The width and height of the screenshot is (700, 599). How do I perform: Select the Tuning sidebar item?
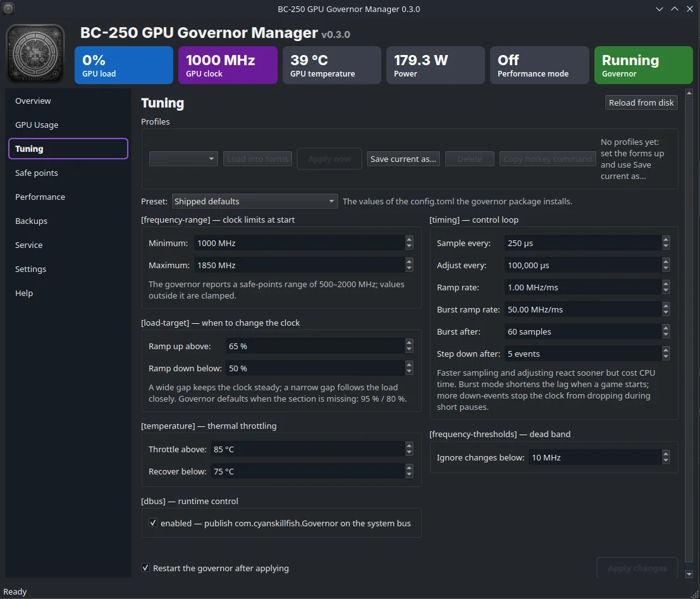(x=68, y=149)
